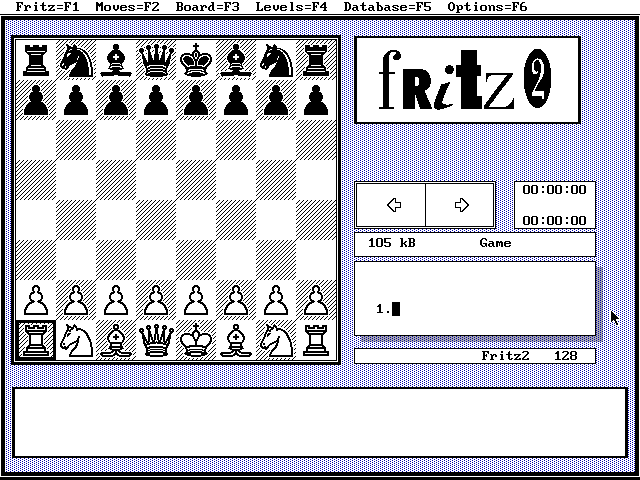Select the black king on e8
Screen dimensions: 640x480
pos(196,60)
